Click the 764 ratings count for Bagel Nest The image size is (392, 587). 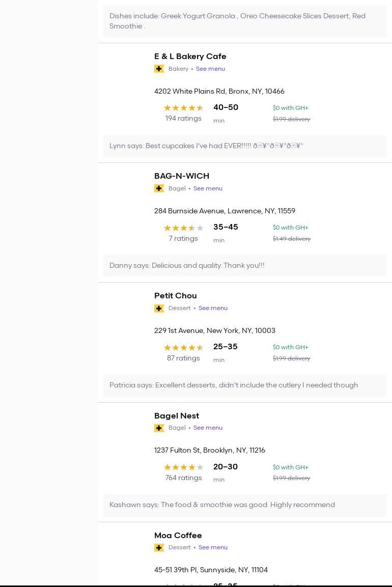(x=183, y=478)
